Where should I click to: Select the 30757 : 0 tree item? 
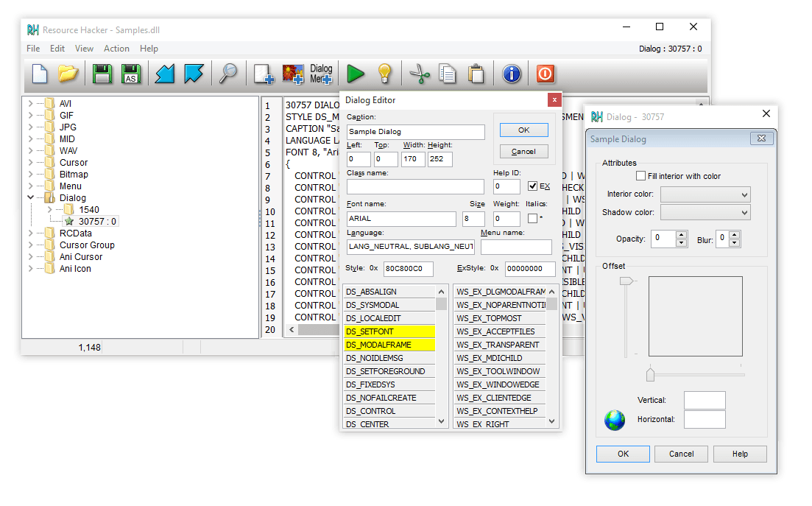coord(97,222)
